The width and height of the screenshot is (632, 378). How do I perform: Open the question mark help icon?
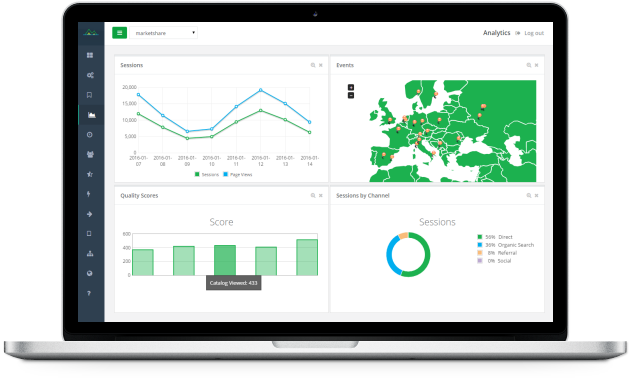89,293
